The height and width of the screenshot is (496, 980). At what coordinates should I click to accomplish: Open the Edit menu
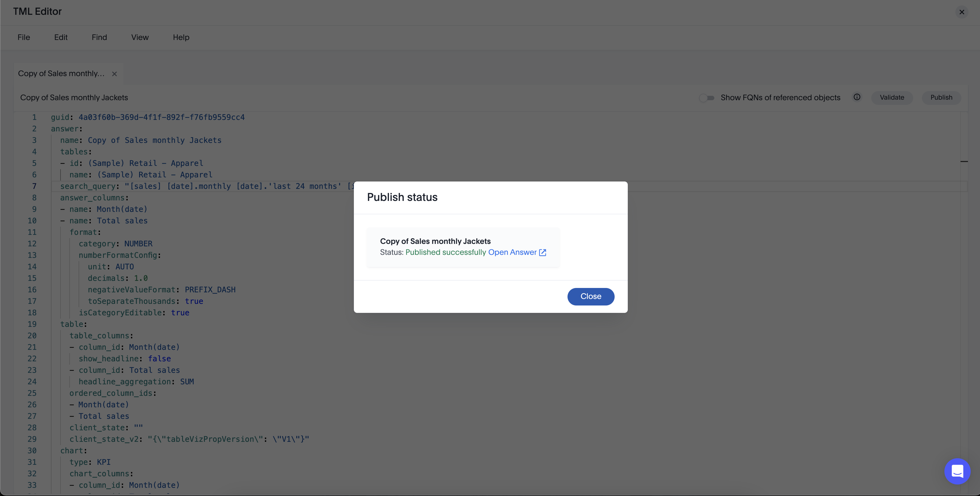pyautogui.click(x=61, y=37)
